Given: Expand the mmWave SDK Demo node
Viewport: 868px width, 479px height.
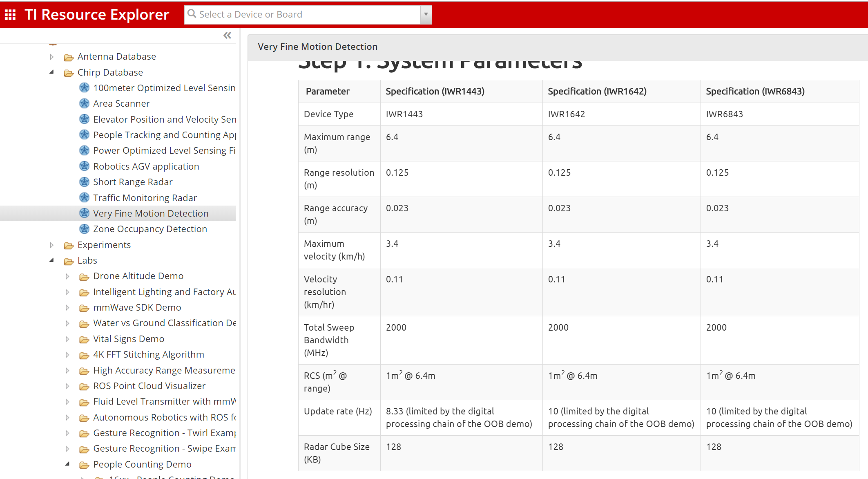Looking at the screenshot, I should click(67, 308).
